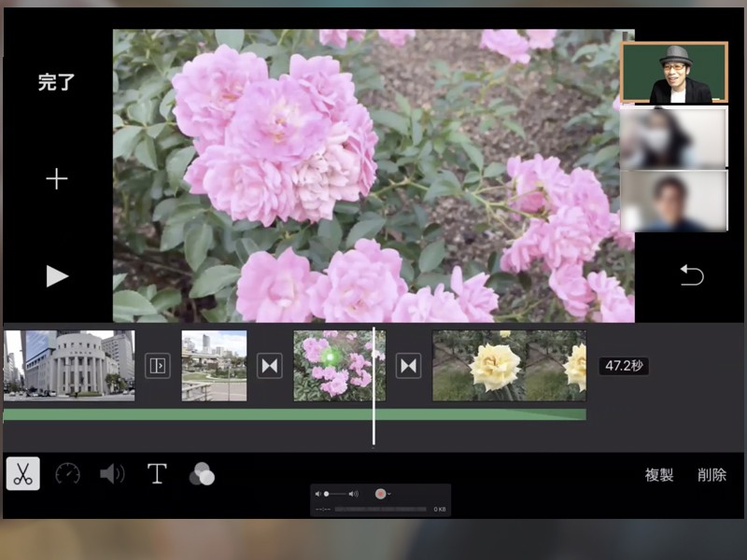Image resolution: width=747 pixels, height=560 pixels.
Task: Tap 完了 to finish editing
Action: [56, 82]
